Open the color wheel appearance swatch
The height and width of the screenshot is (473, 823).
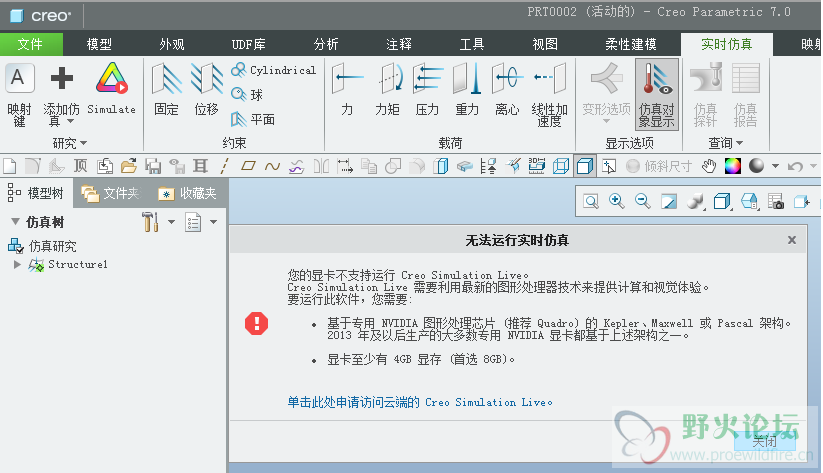pos(733,166)
